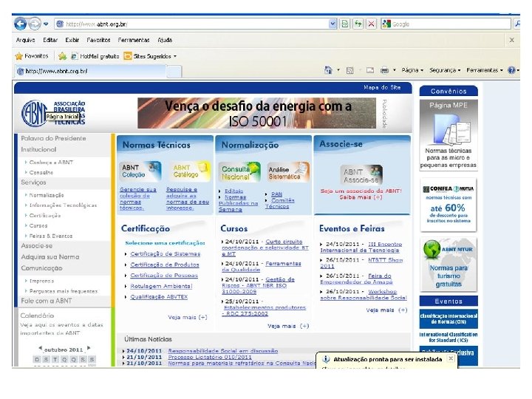Open the Certificação de Sistemas link

point(166,253)
